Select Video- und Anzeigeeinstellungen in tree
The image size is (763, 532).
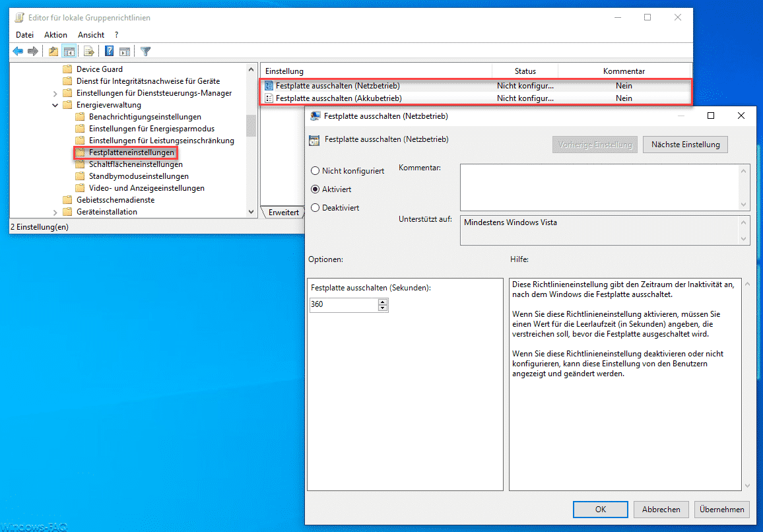coord(147,188)
